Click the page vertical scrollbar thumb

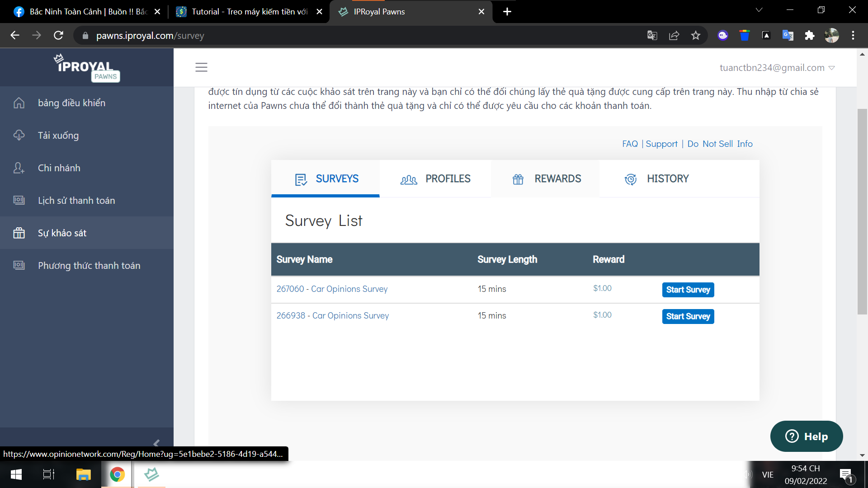(862, 211)
